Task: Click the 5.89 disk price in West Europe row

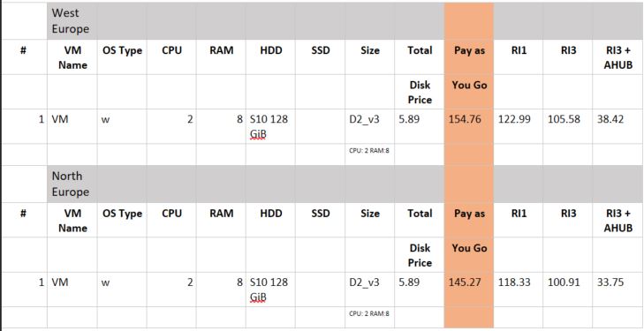Action: (408, 119)
